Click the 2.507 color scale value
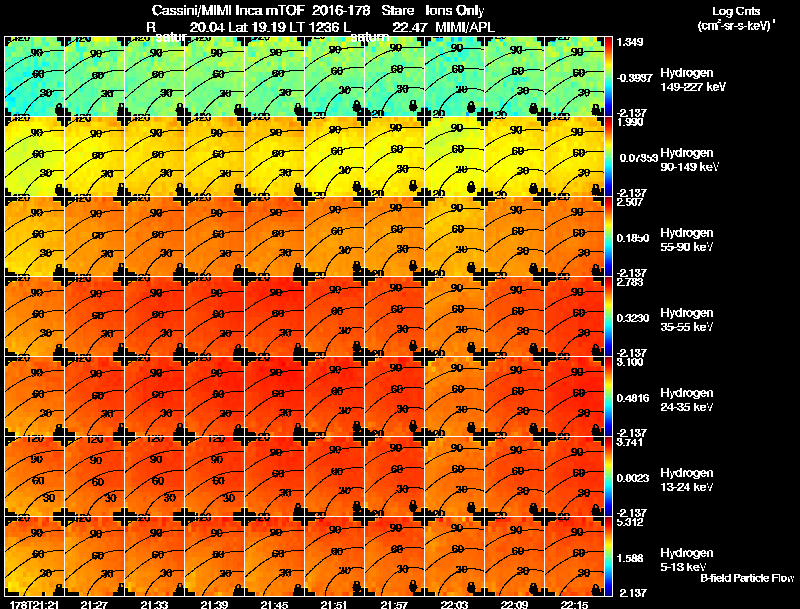The image size is (800, 609). [x=630, y=202]
